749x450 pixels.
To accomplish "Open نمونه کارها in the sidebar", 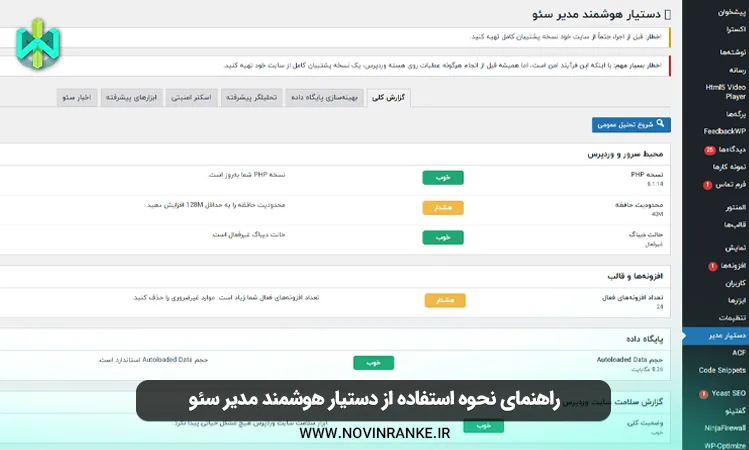I will pos(729,167).
